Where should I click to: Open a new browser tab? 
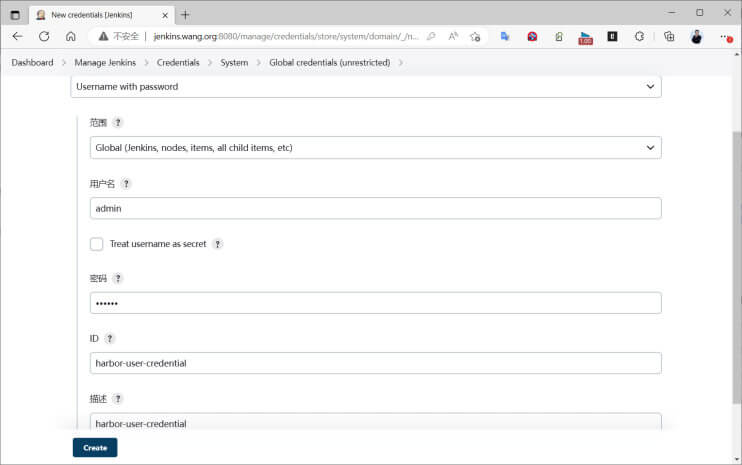185,15
